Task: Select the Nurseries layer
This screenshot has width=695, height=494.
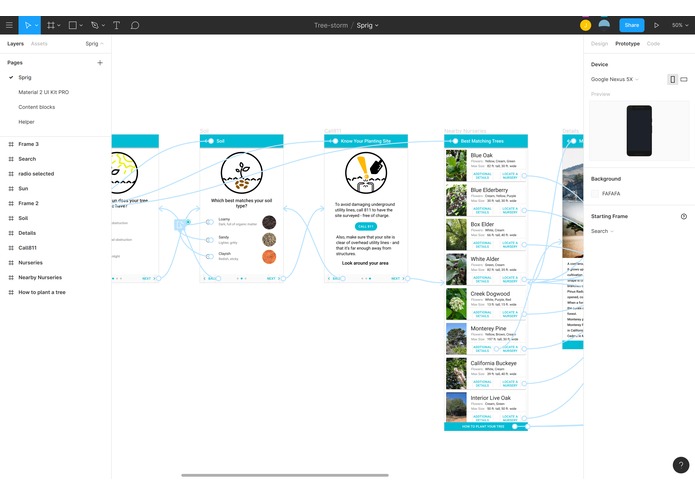Action: (30, 263)
